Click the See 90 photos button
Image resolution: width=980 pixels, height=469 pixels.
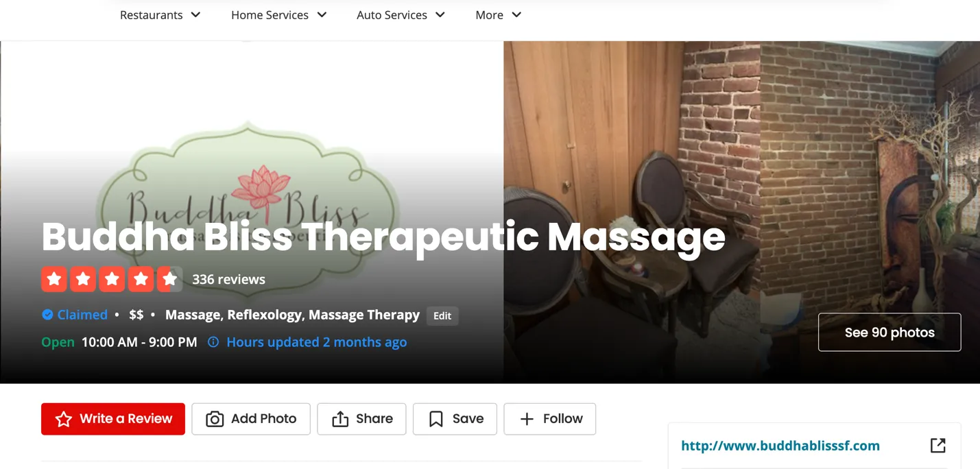tap(889, 332)
